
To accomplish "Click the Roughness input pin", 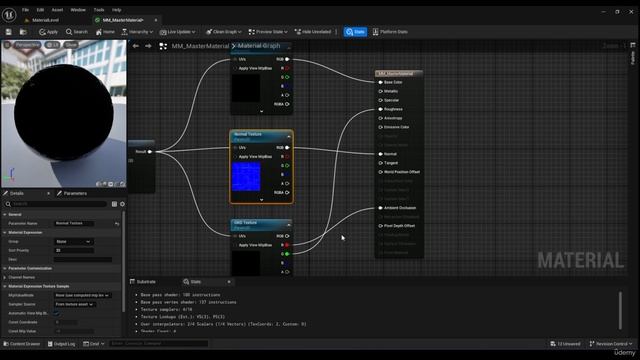I will point(380,109).
